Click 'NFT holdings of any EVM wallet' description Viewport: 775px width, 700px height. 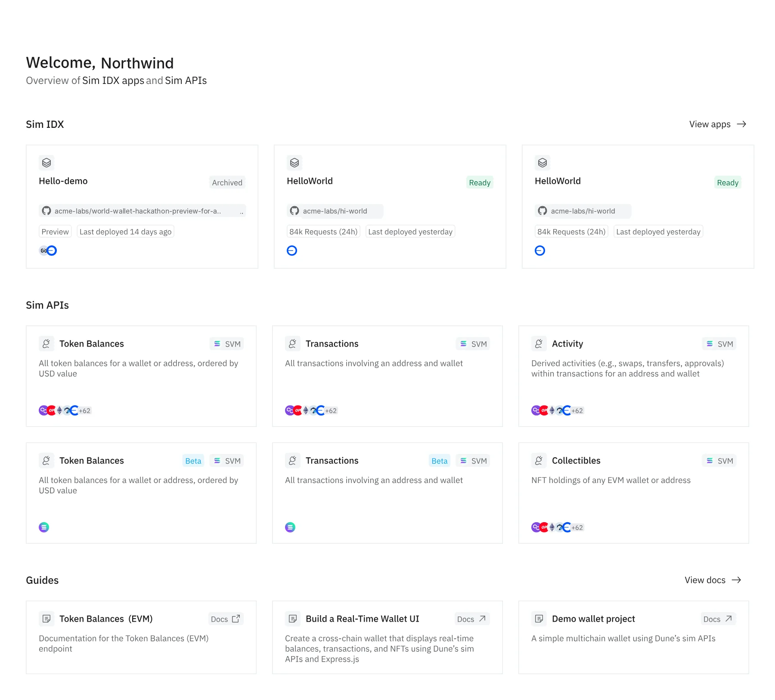tap(611, 480)
